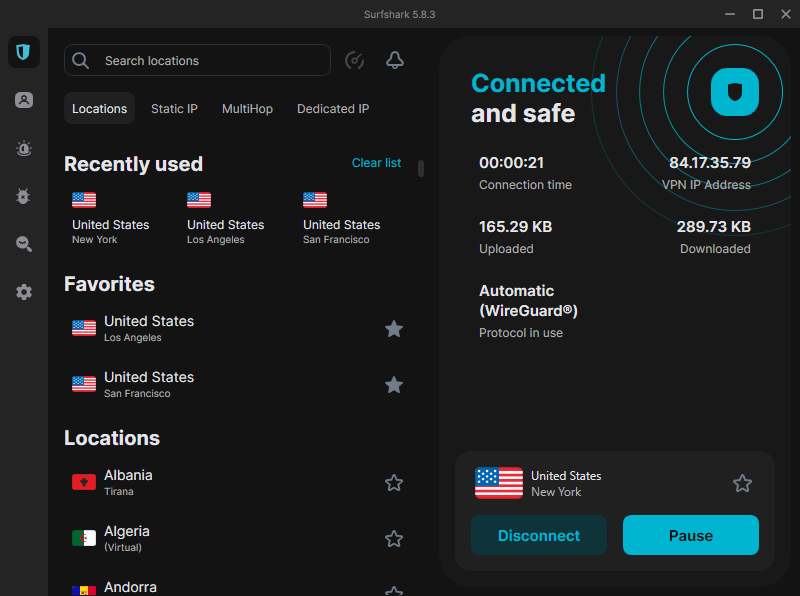Click the large teal shield connection icon

735,92
